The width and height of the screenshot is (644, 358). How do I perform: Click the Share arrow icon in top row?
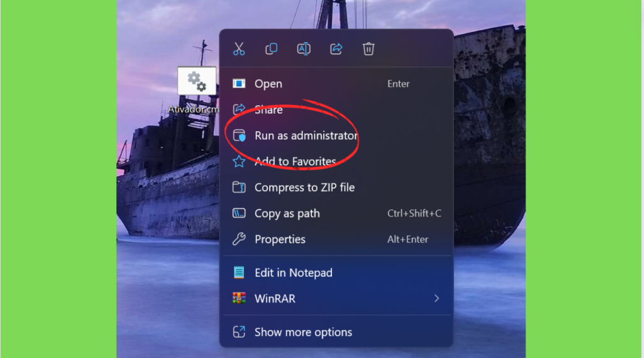[x=336, y=49]
